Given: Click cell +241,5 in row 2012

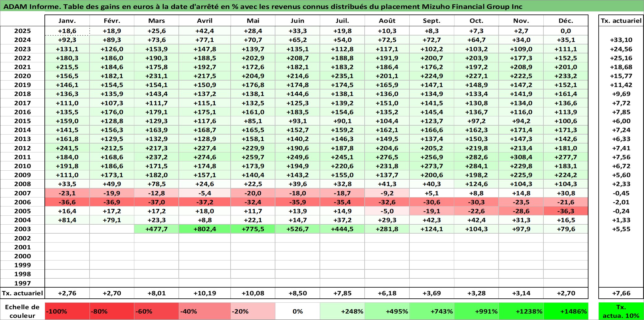Looking at the screenshot, I should pos(67,148).
